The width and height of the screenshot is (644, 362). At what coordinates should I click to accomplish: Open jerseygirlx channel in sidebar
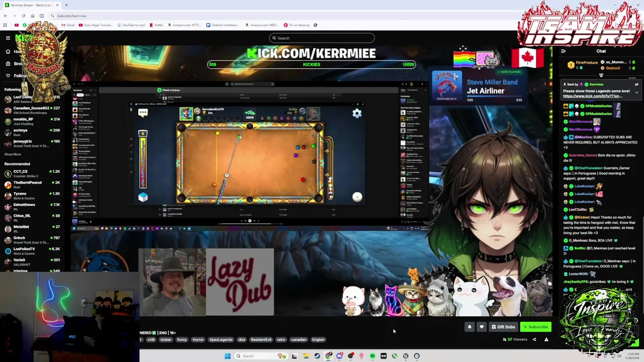[32, 143]
